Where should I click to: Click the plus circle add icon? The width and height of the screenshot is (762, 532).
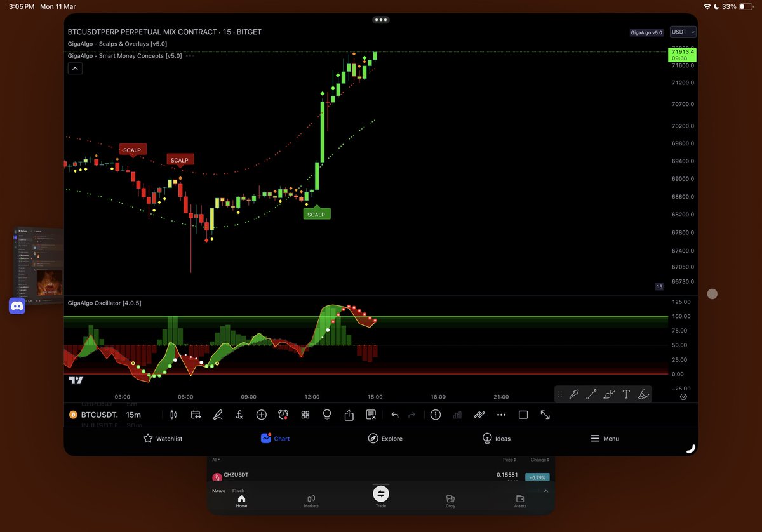[x=261, y=415]
